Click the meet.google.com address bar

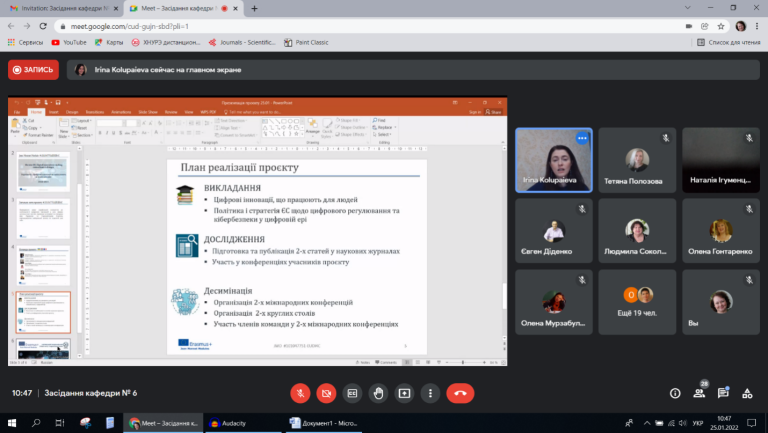pos(367,26)
